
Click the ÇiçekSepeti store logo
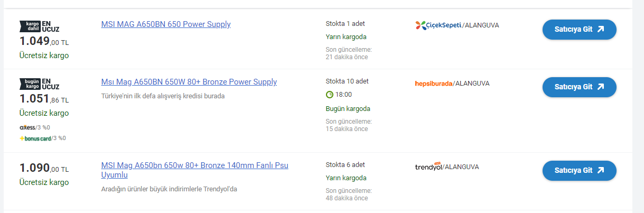(x=438, y=25)
